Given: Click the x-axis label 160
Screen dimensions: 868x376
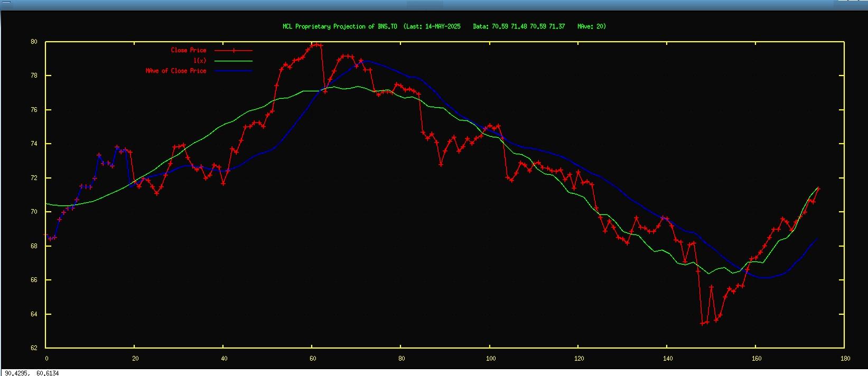Looking at the screenshot, I should pyautogui.click(x=757, y=359).
